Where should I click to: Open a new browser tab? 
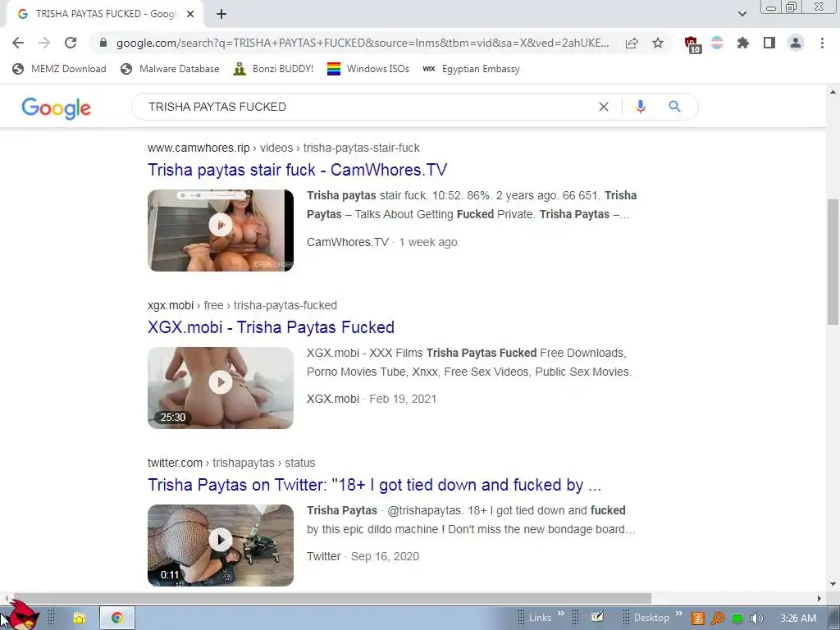click(x=221, y=14)
